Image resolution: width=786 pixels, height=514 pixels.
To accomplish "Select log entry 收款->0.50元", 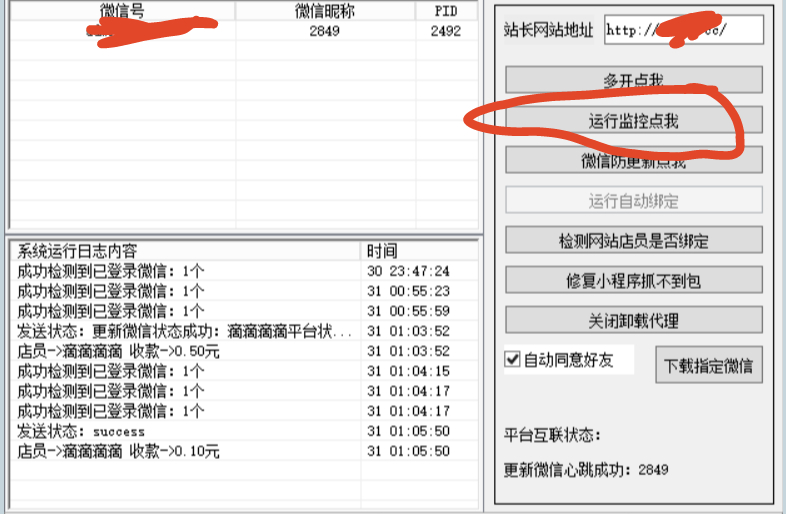I will (x=244, y=351).
